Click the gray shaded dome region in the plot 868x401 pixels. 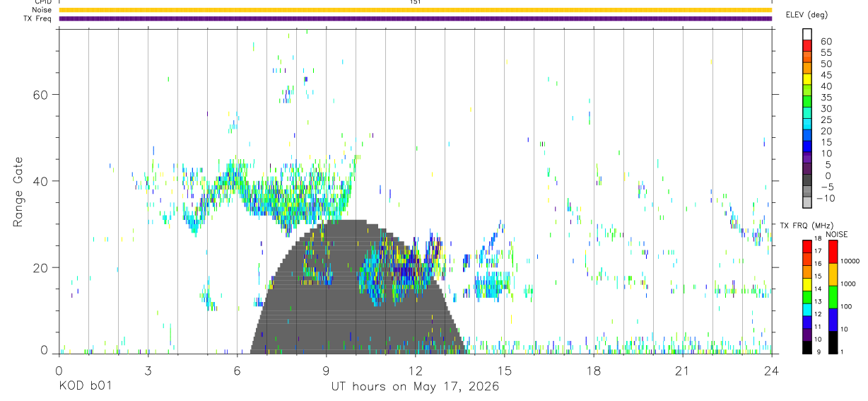pos(359,286)
